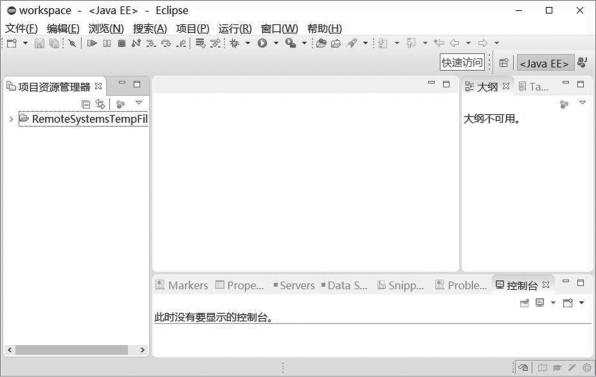This screenshot has width=596, height=377.
Task: Click the 快速访问 quick access box
Action: pyautogui.click(x=462, y=62)
